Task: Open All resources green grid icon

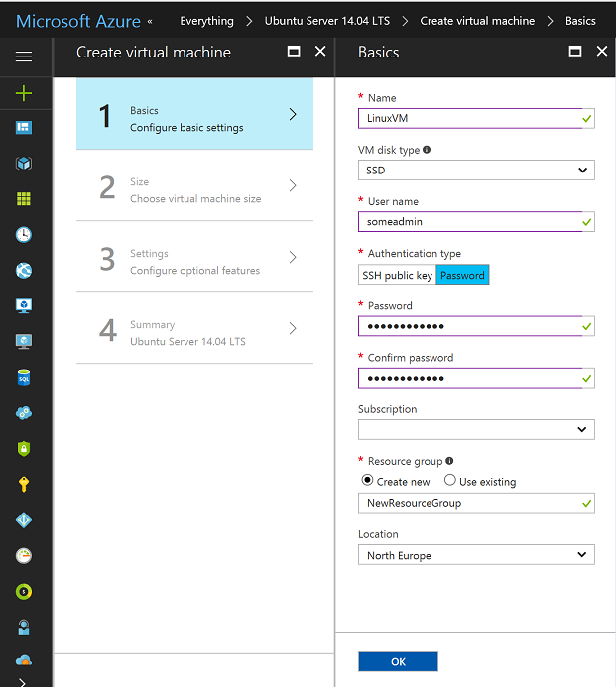Action: tap(24, 199)
